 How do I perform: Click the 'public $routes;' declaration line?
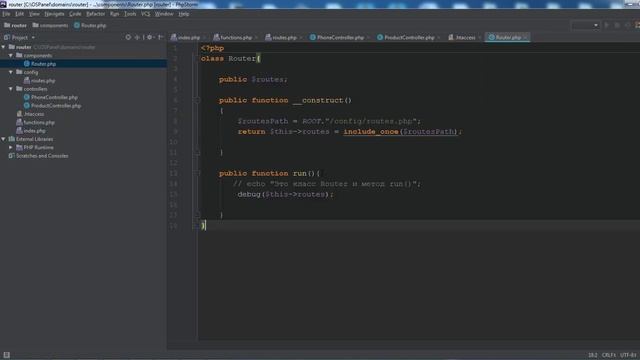coord(253,79)
